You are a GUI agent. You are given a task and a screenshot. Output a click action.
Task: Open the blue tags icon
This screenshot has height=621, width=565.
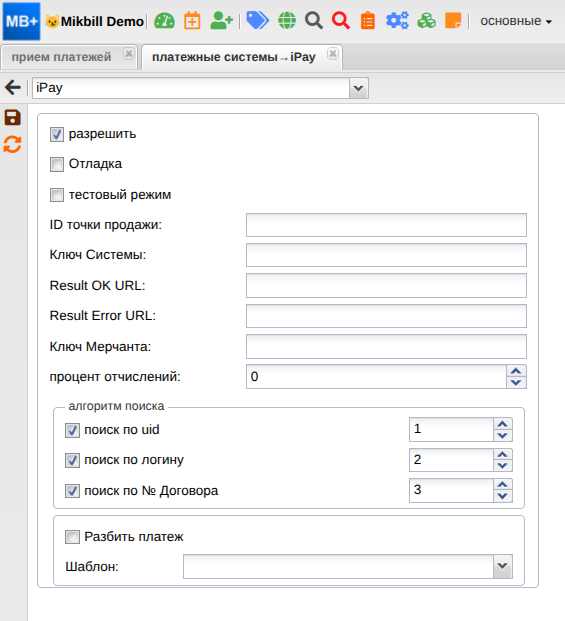point(257,21)
